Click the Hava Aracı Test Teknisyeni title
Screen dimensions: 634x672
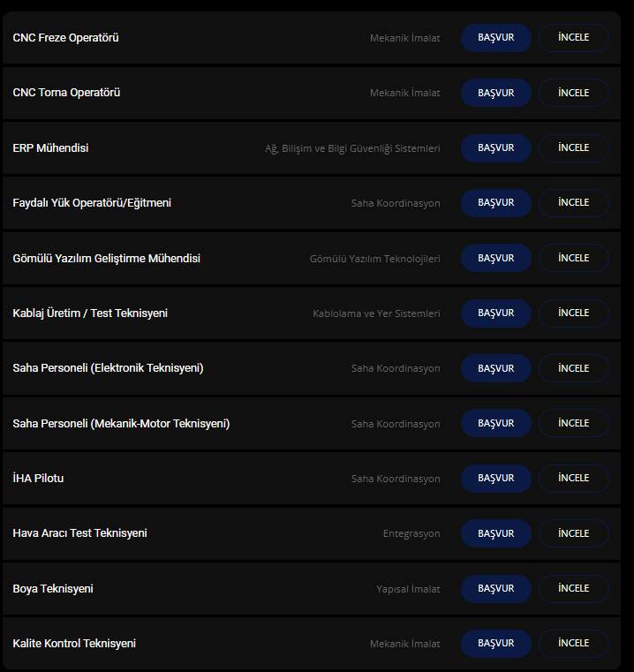pos(79,533)
